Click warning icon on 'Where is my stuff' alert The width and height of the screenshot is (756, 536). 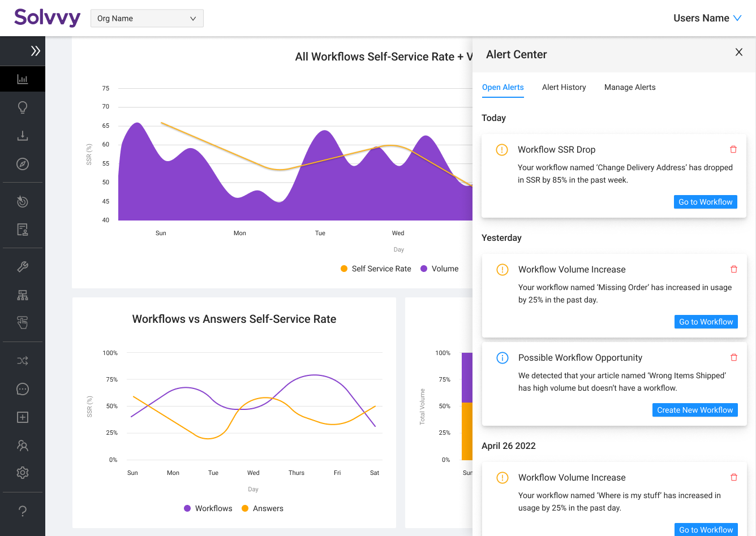point(502,478)
